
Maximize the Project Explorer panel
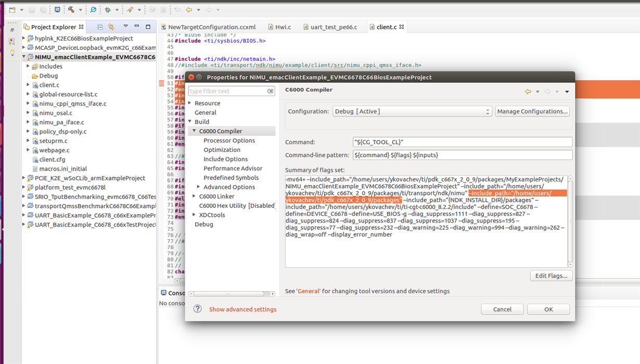click(148, 27)
